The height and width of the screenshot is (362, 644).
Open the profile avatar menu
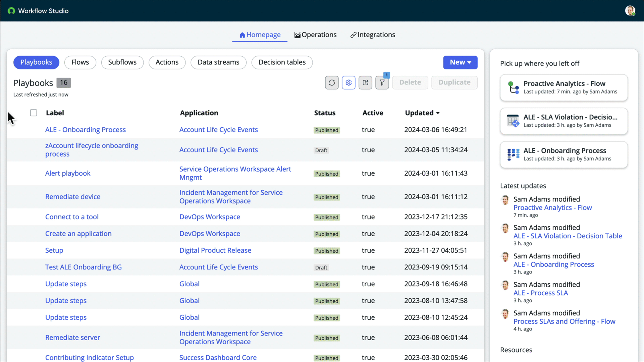(x=631, y=10)
